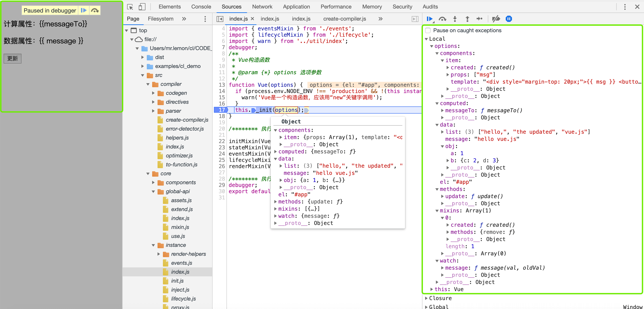Screen dimensions: 644x309
Task: Toggle breakpoint on line 17
Action: coord(222,110)
